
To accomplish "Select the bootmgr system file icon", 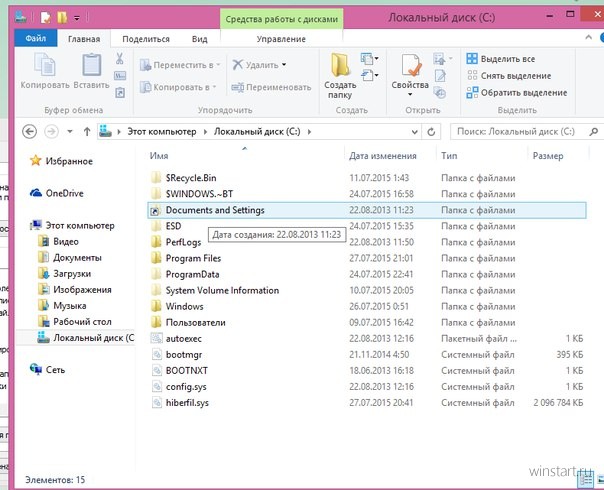I will pos(157,354).
